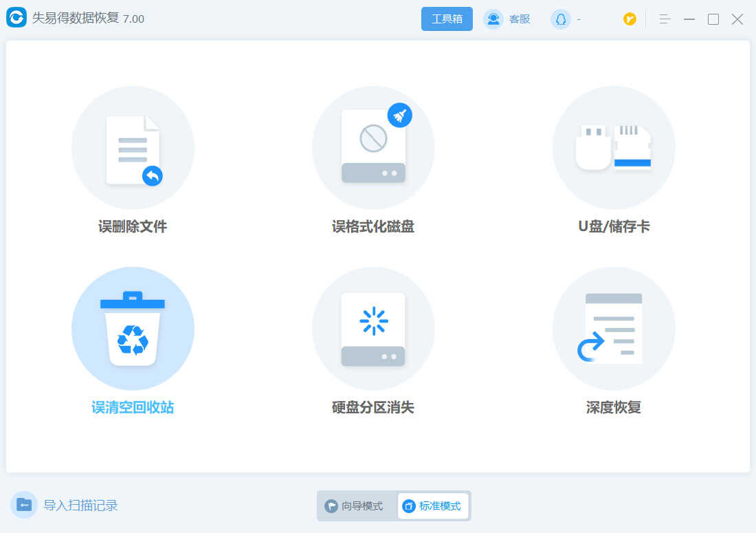The height and width of the screenshot is (533, 756).
Task: Click the 误格式化磁盘 text label
Action: click(373, 226)
